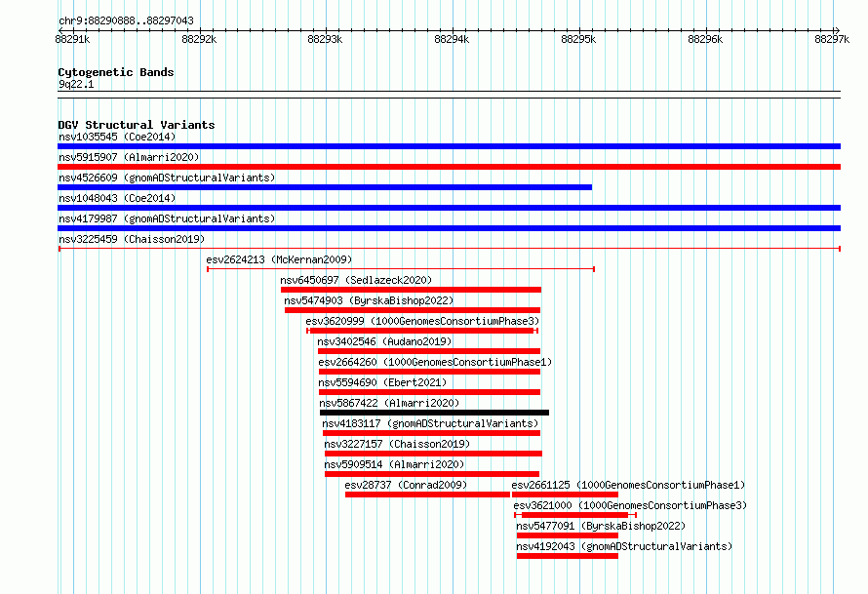
Task: Open esv2664260 (1000GenomesConsortiumPhase1) label
Action: click(x=435, y=362)
